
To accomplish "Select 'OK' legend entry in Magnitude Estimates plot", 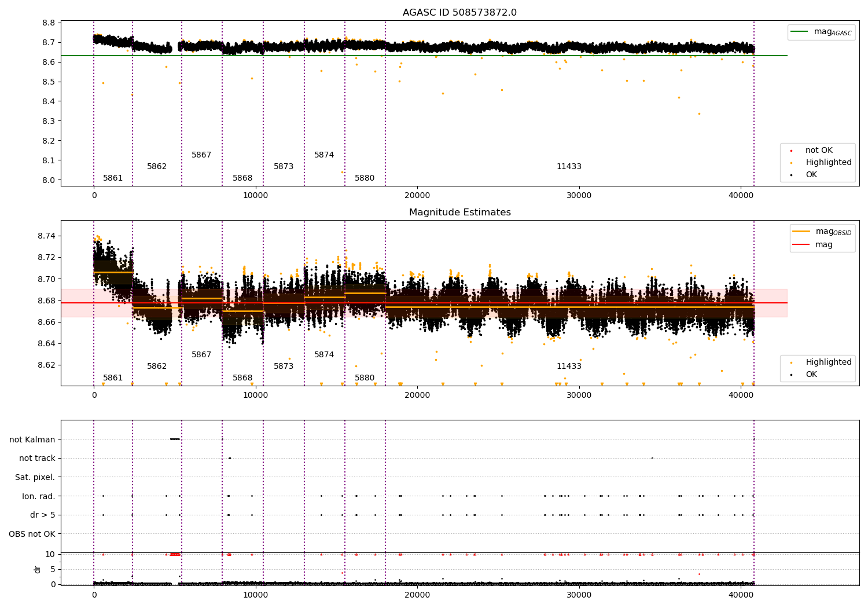I will [x=811, y=375].
